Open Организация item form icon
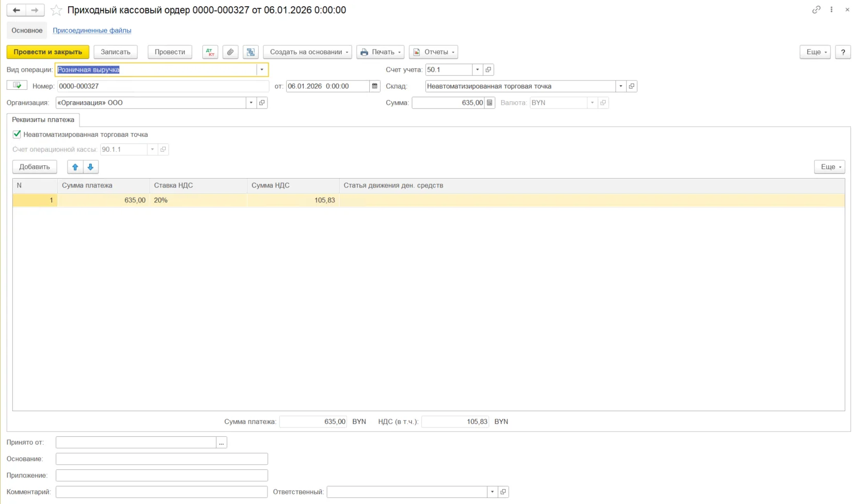The height and width of the screenshot is (504, 852). pyautogui.click(x=262, y=103)
